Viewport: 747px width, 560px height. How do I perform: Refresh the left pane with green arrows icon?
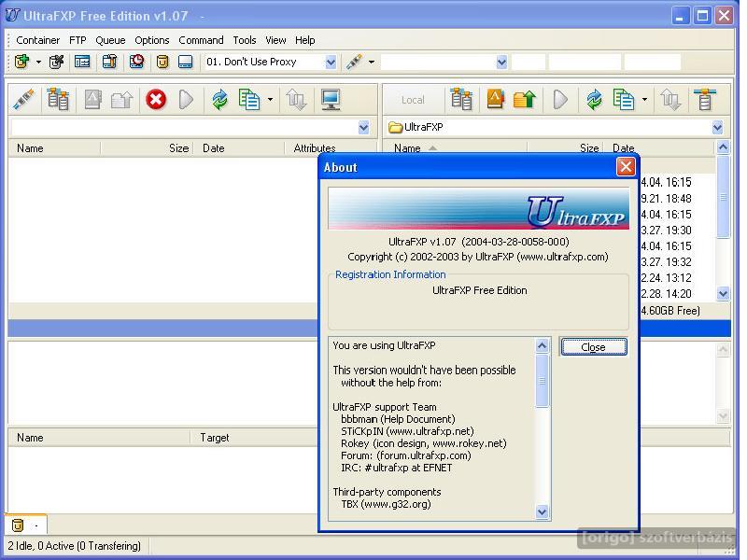tap(219, 100)
